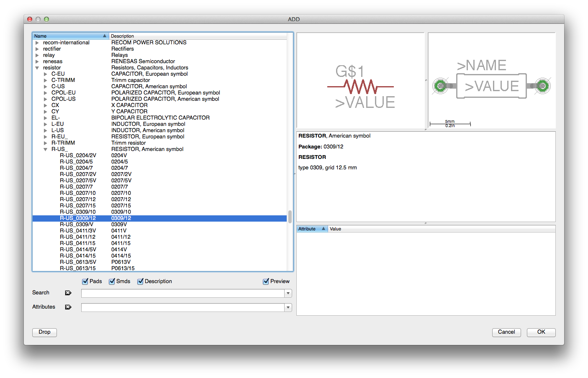588x378 pixels.
Task: Click the Name column sort arrow
Action: (x=105, y=36)
